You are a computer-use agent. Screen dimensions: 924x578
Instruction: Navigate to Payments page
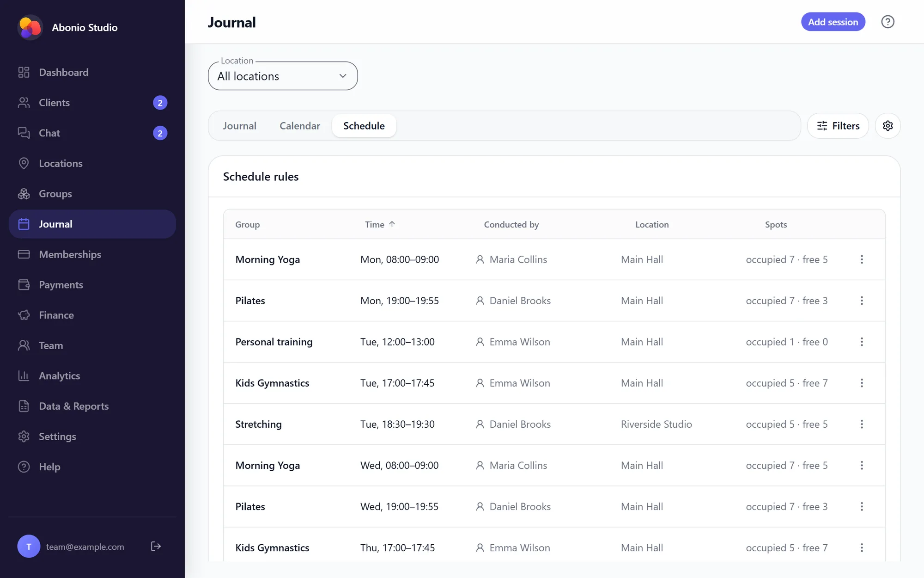coord(92,285)
